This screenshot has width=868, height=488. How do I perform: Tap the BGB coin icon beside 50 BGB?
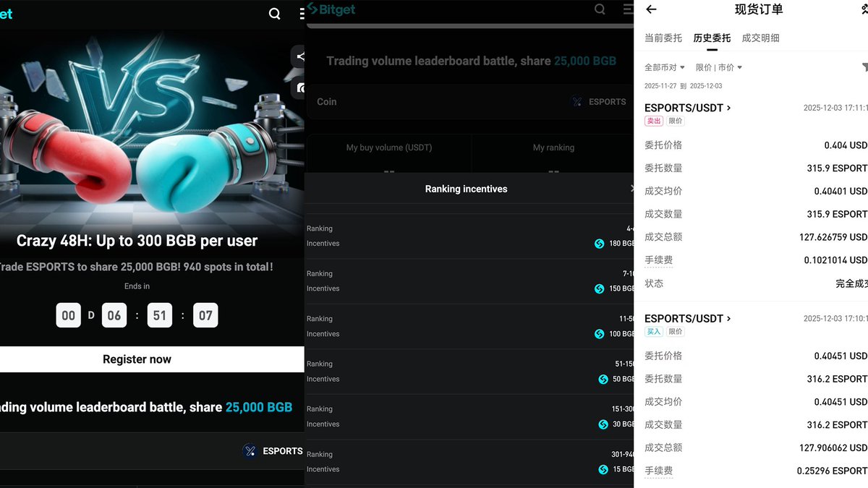coord(603,379)
